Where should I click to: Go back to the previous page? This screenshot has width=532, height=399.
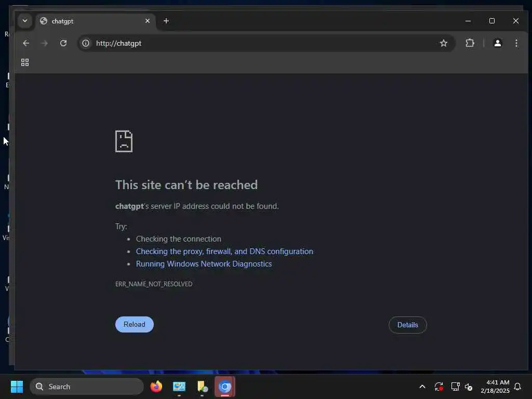coord(26,44)
